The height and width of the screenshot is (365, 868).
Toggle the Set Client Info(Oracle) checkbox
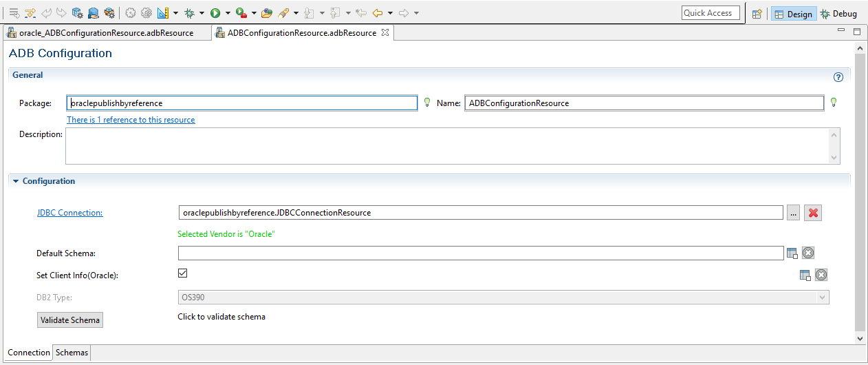[x=182, y=273]
